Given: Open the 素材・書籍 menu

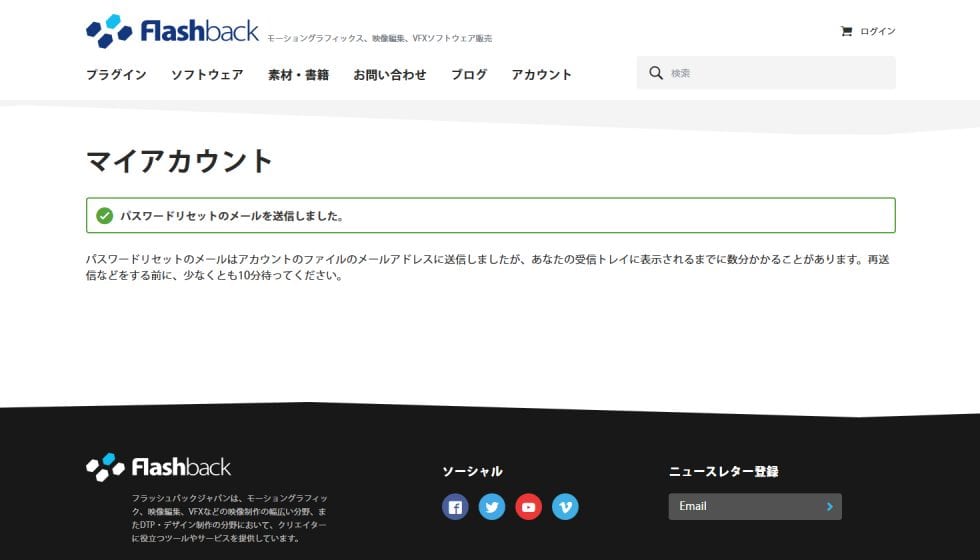Looking at the screenshot, I should (x=298, y=74).
